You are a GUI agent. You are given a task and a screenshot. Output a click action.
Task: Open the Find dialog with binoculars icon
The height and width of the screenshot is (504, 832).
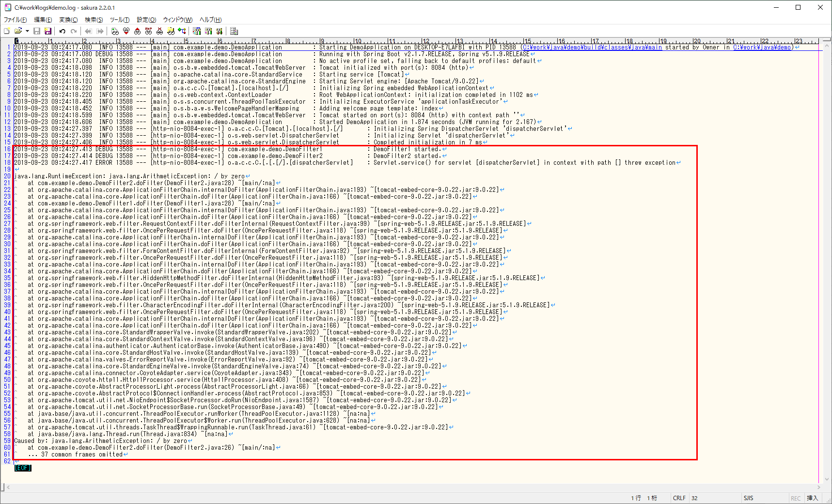(x=115, y=31)
